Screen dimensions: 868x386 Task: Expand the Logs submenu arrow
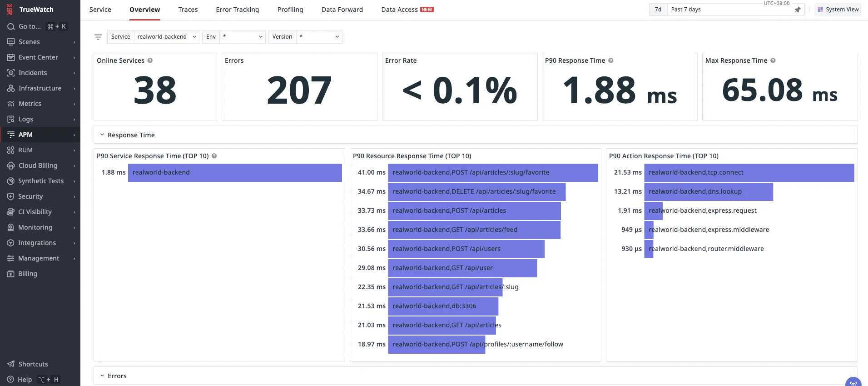point(74,120)
